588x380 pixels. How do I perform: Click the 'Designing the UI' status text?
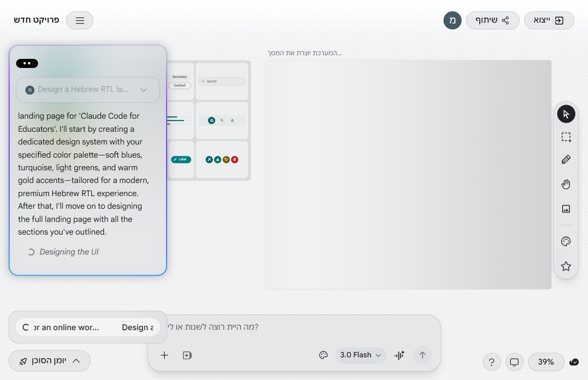click(69, 252)
